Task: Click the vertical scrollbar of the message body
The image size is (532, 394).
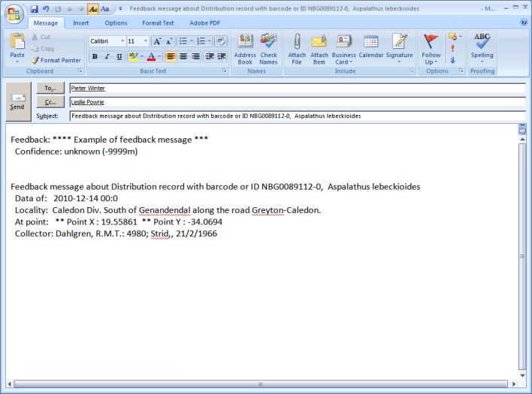Action: (x=522, y=257)
